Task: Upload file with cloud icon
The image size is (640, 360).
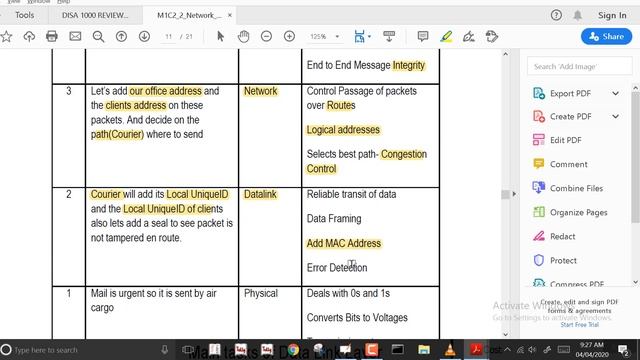Action: (x=29, y=37)
